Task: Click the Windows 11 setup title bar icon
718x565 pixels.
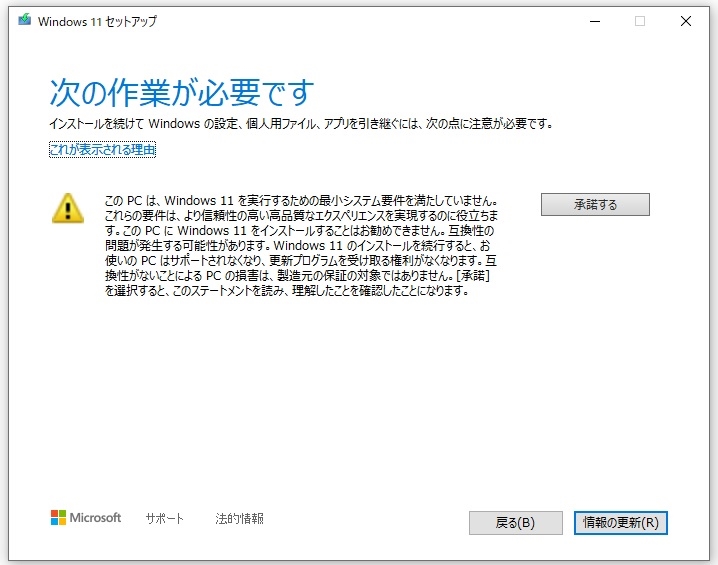Action: coord(25,20)
